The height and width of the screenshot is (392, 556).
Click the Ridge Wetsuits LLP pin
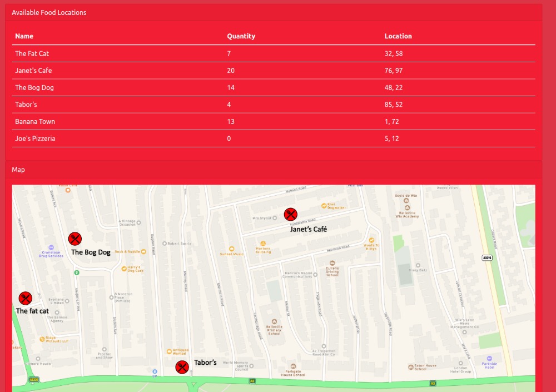pyautogui.click(x=42, y=339)
